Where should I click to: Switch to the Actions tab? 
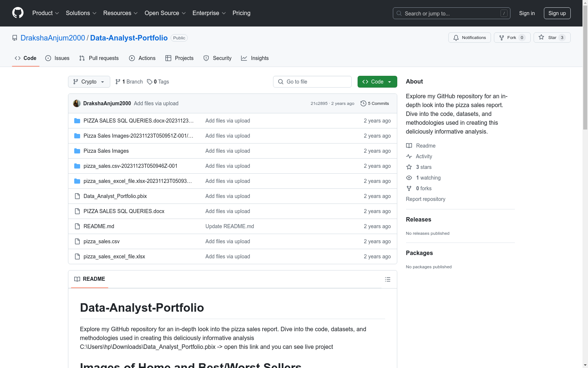coord(142,58)
